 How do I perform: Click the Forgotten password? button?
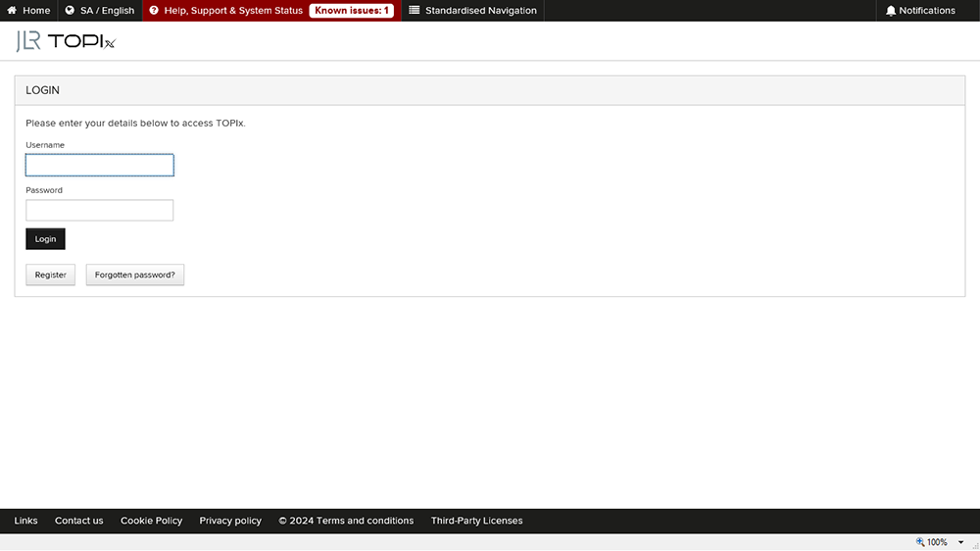pos(135,275)
